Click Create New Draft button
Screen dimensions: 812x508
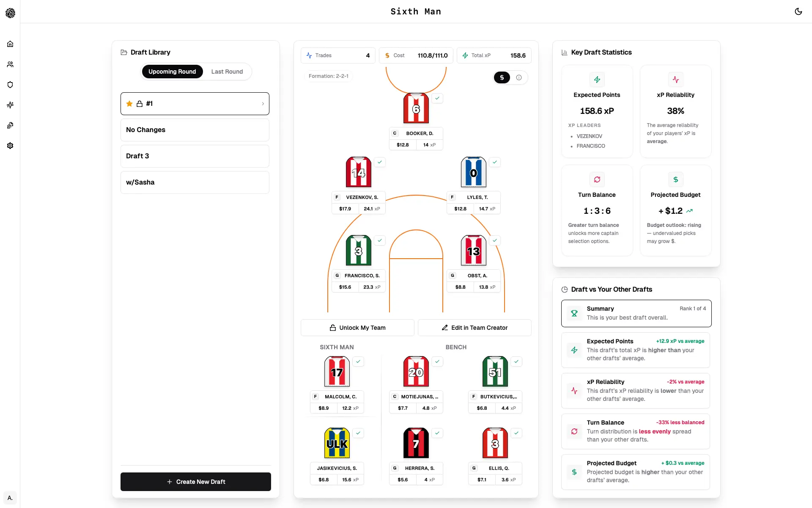[195, 482]
